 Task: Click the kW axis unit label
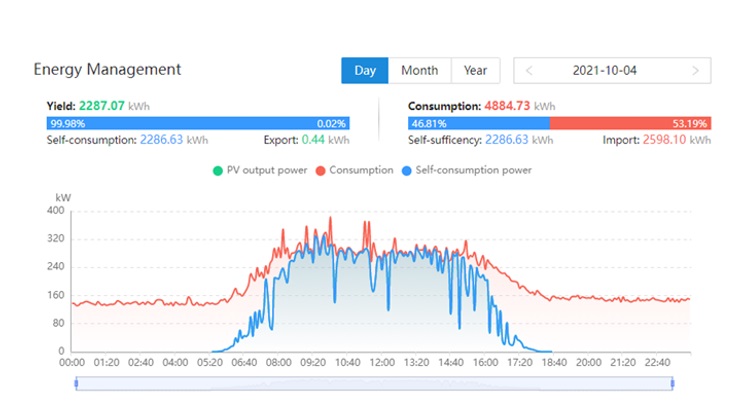[x=63, y=198]
